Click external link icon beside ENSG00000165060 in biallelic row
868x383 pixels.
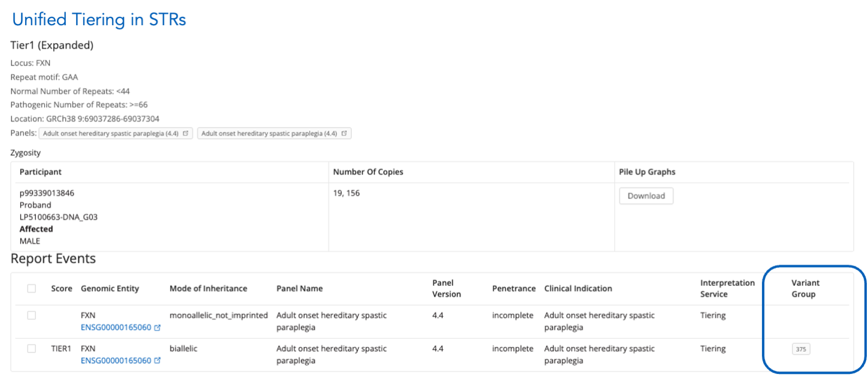(157, 361)
